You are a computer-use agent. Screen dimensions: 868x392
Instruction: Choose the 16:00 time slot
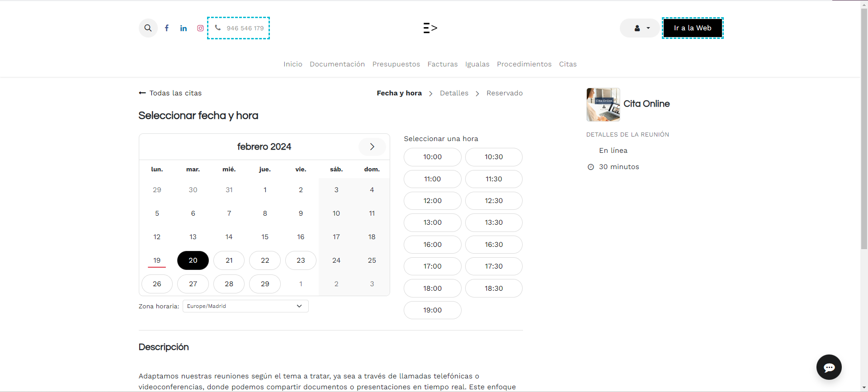coord(432,245)
